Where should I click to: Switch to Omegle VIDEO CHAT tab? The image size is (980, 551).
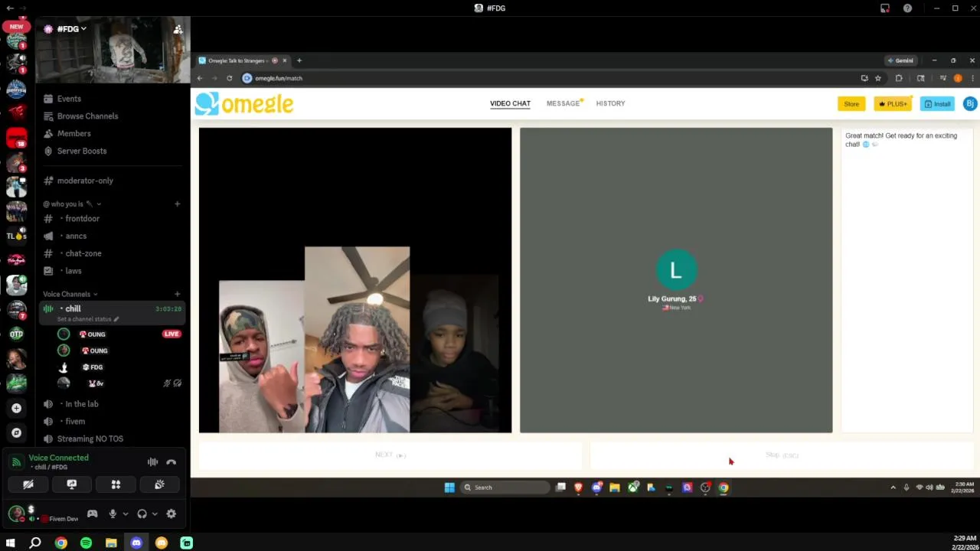(x=510, y=103)
